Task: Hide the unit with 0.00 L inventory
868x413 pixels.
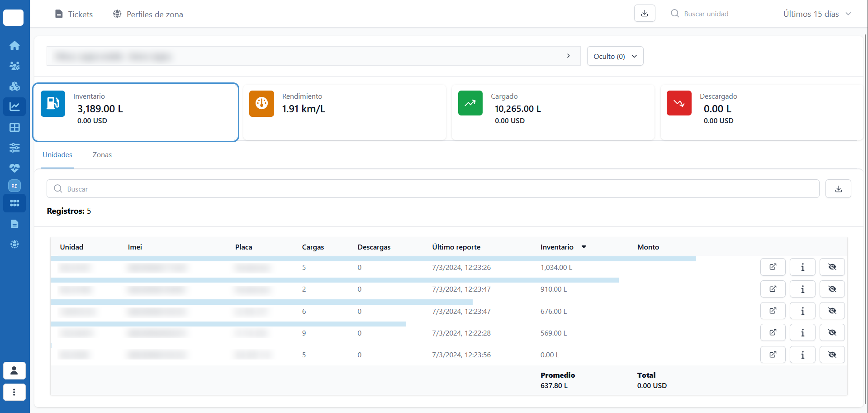Action: (x=832, y=355)
